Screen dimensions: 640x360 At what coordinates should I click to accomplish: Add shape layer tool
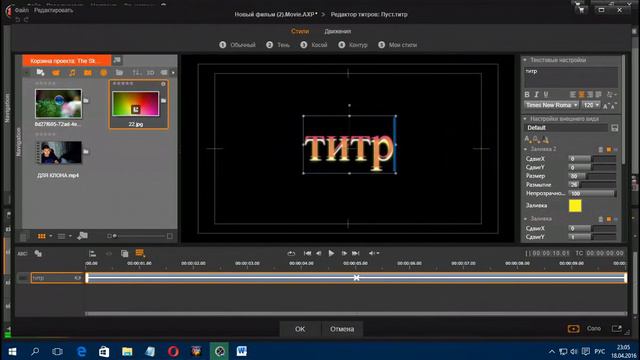click(38, 253)
